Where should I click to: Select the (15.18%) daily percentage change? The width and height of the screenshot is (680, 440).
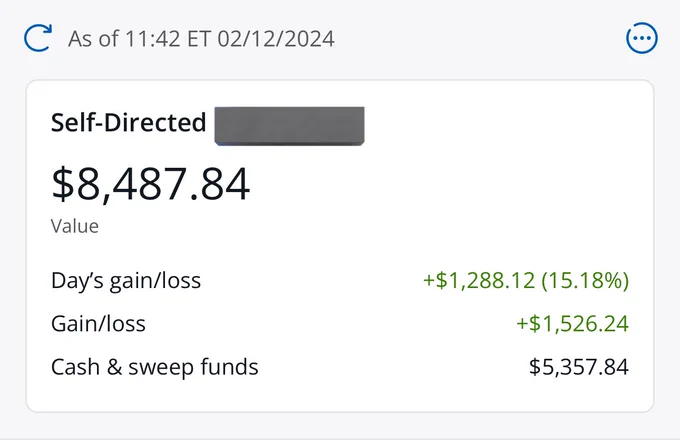click(x=585, y=280)
